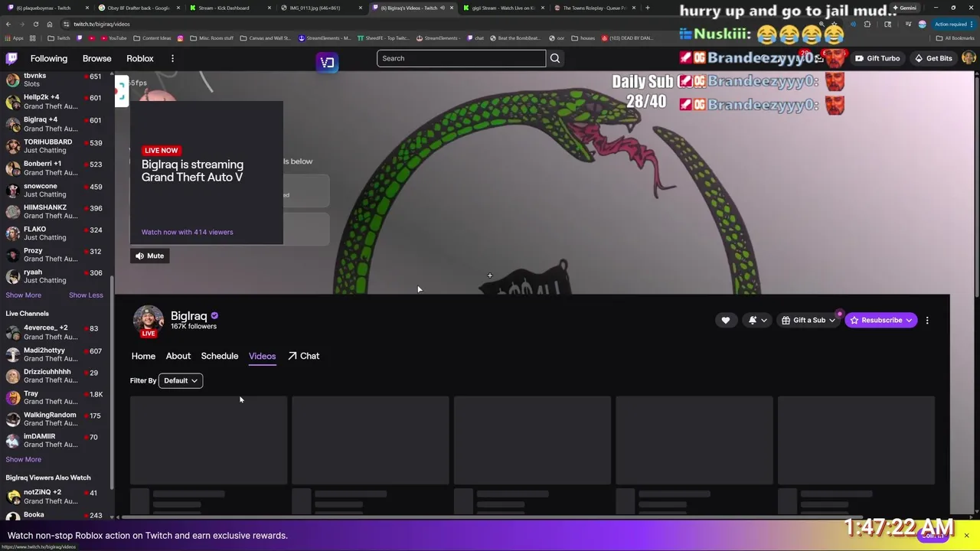980x551 pixels.
Task: Open the All Bookmarks folder
Action: tap(955, 37)
